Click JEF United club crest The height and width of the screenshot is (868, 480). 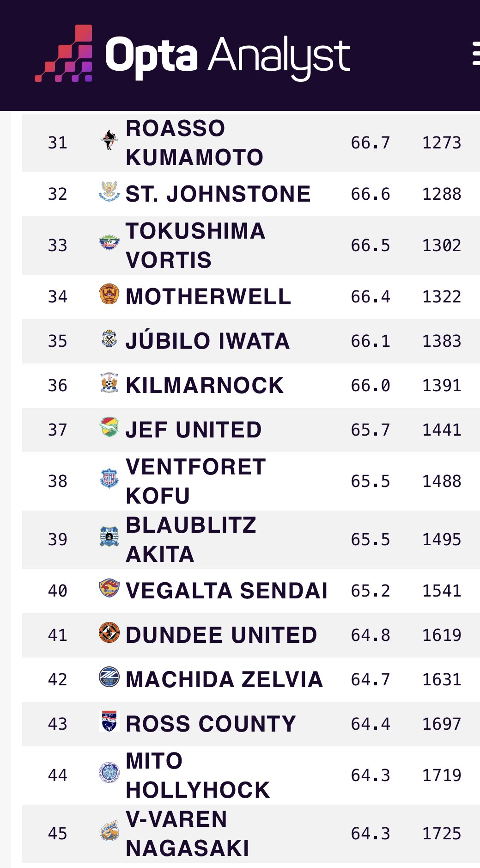tap(109, 427)
